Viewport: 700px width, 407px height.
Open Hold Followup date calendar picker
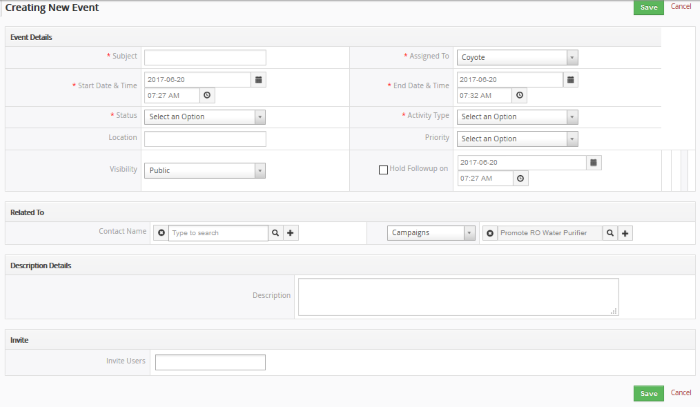pyautogui.click(x=594, y=163)
